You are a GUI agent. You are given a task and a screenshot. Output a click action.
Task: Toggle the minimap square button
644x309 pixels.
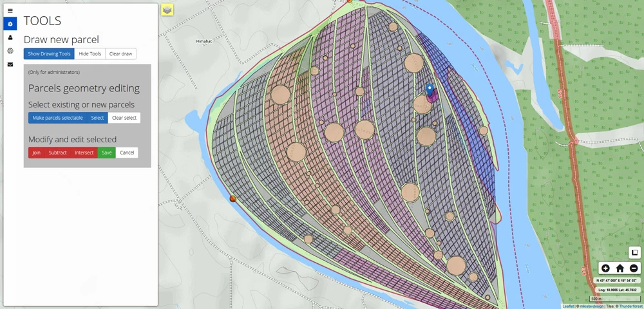pos(634,252)
